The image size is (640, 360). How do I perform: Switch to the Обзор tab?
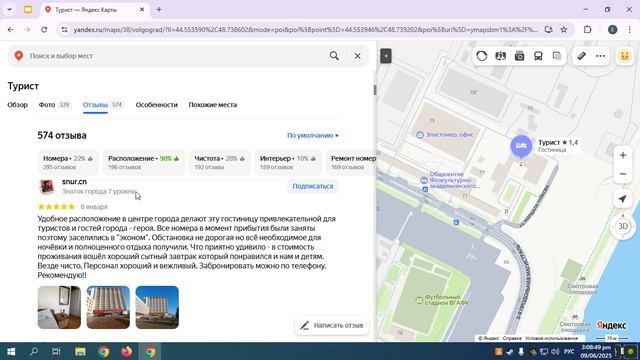click(x=18, y=105)
